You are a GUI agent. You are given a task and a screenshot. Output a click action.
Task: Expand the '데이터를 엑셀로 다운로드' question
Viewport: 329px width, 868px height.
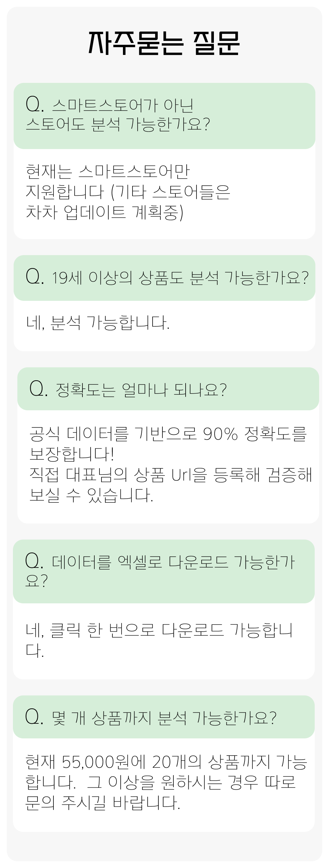[x=173, y=562]
